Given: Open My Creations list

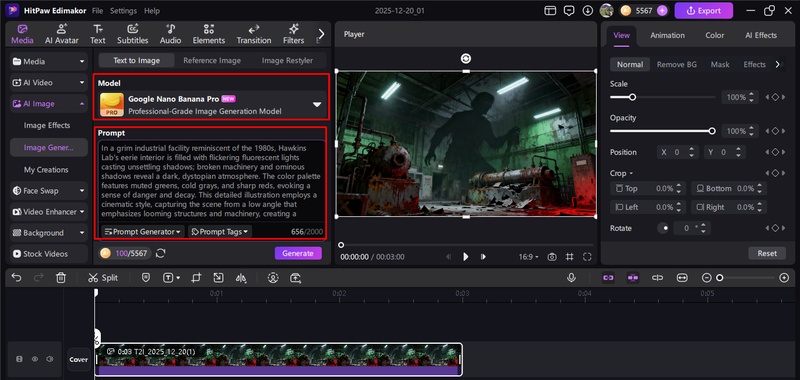Looking at the screenshot, I should pos(46,169).
